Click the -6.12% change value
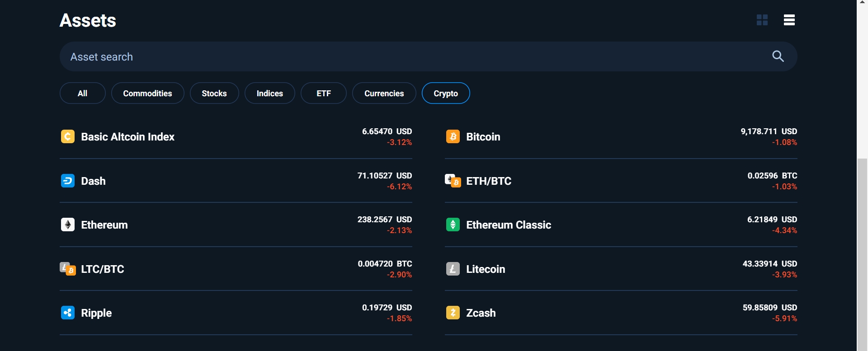Screen dimensions: 868x351 click(400, 187)
